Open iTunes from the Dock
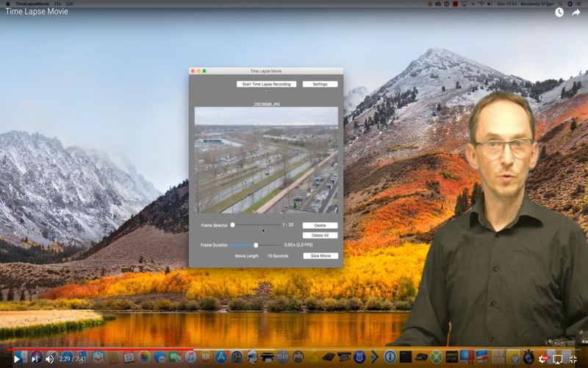 point(190,357)
